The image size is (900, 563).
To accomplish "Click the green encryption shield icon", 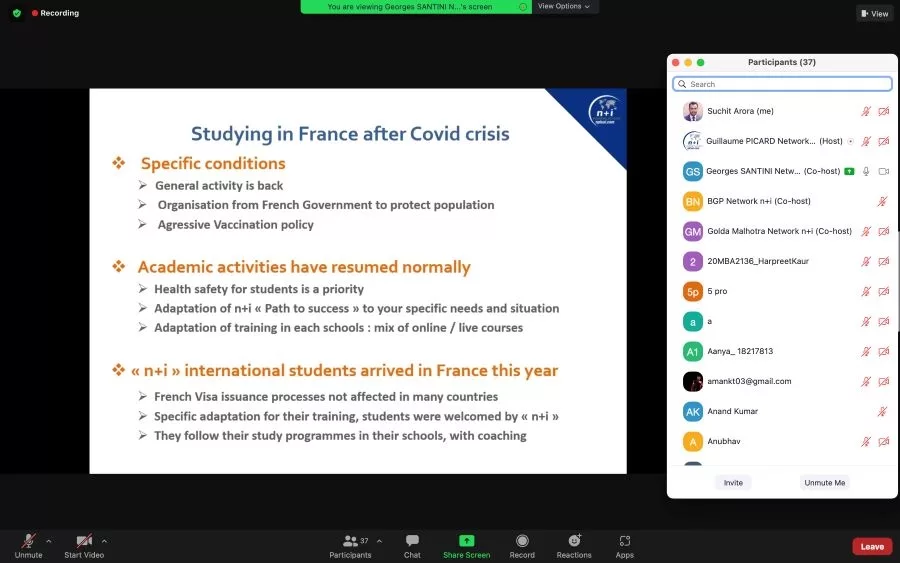I will tap(17, 13).
